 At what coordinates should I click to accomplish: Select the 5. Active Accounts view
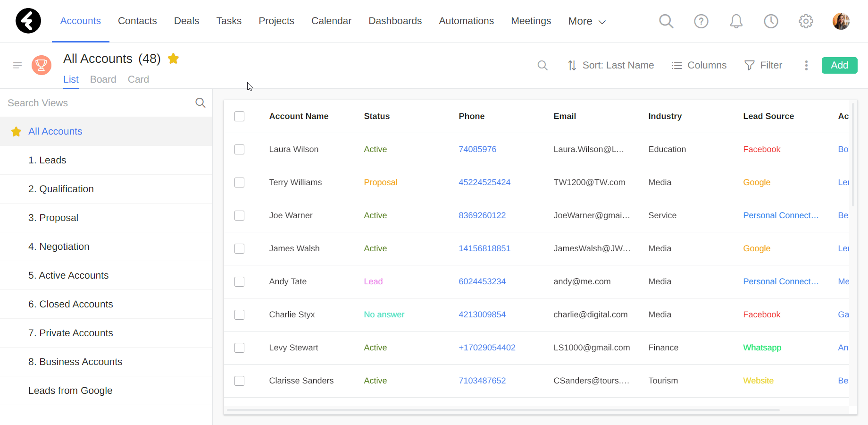tap(106, 275)
